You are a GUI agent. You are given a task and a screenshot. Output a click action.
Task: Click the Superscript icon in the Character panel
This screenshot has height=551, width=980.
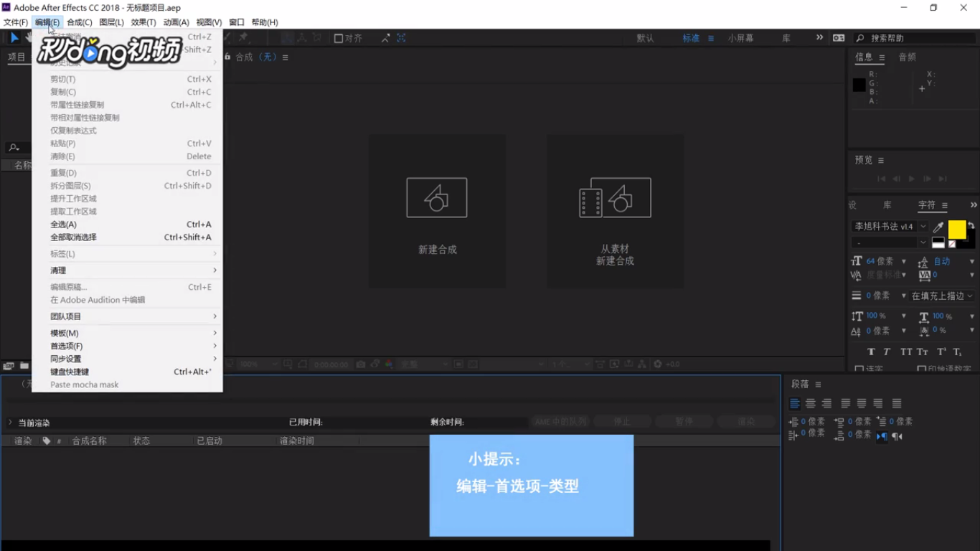[x=941, y=352]
